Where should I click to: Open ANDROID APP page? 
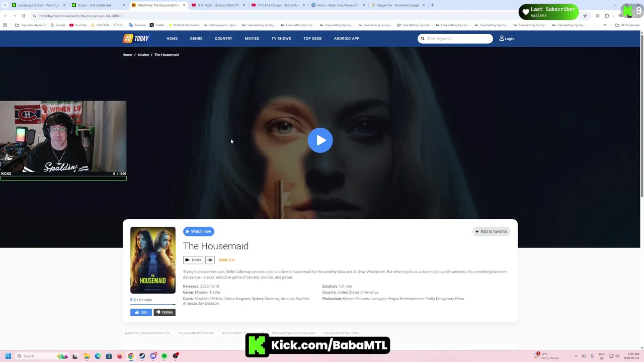point(347,39)
